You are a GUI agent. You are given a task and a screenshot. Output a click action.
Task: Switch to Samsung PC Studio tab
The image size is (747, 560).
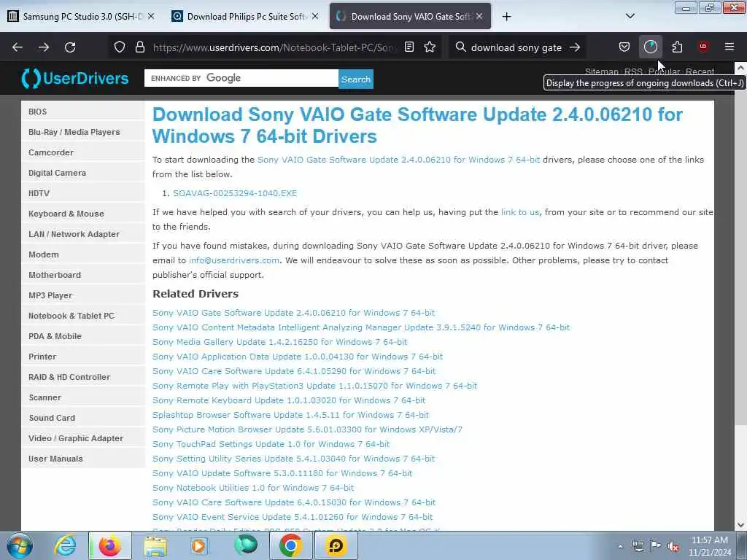coord(82,17)
